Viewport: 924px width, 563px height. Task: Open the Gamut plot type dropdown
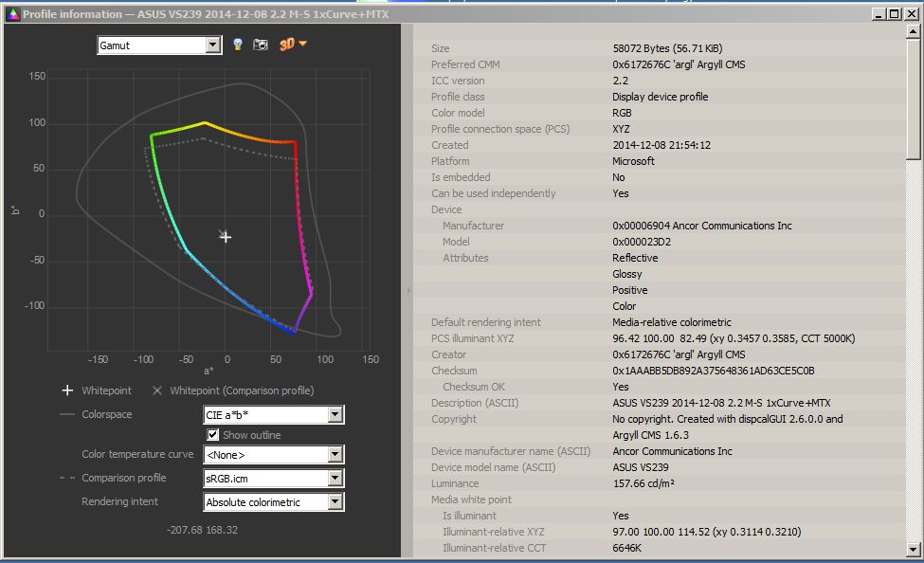[x=212, y=45]
